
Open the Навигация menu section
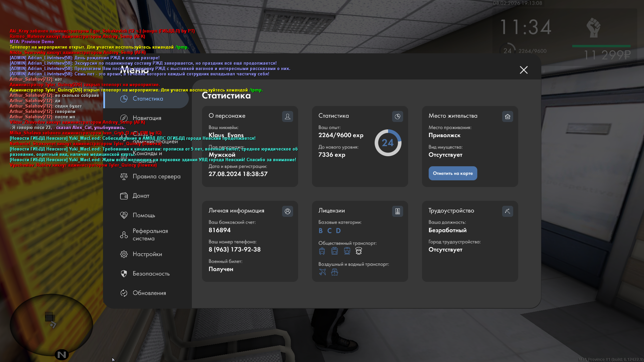[x=147, y=118]
